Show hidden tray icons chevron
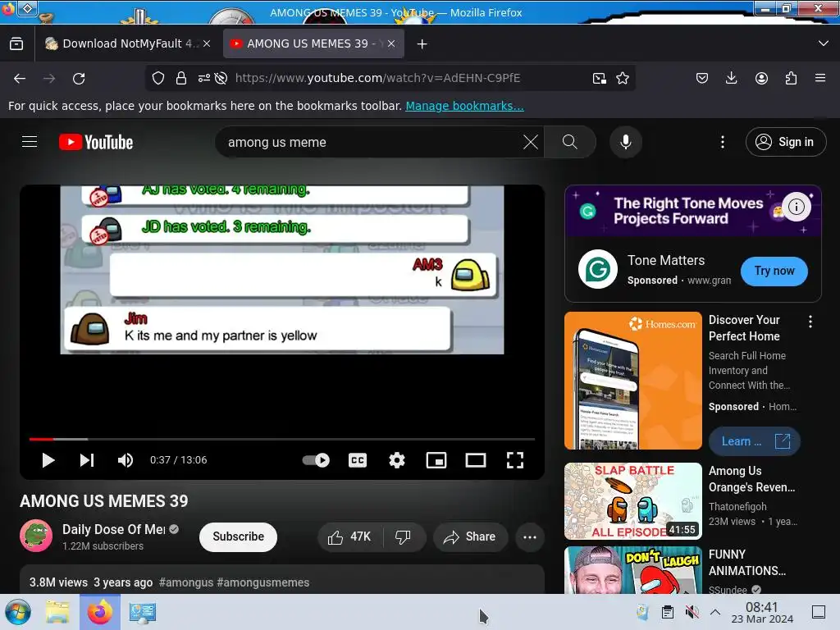 point(715,612)
